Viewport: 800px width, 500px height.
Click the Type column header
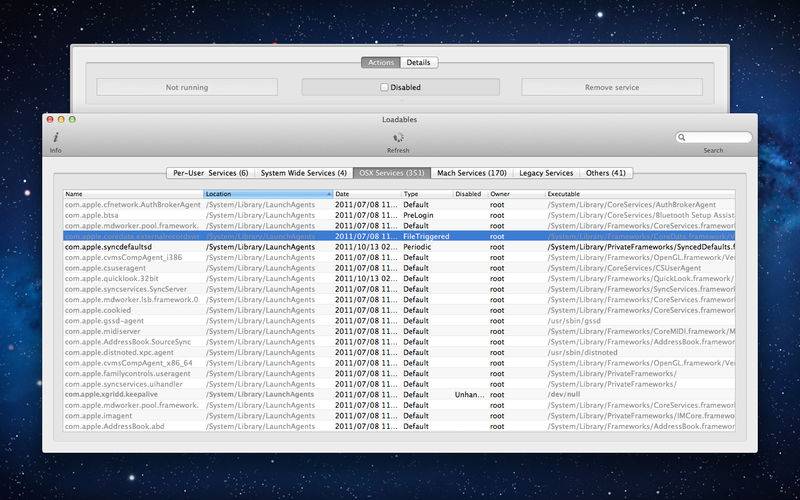tap(425, 194)
